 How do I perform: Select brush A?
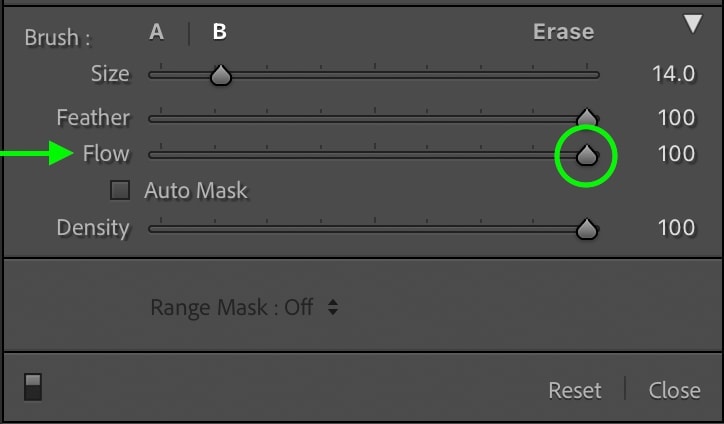click(157, 32)
